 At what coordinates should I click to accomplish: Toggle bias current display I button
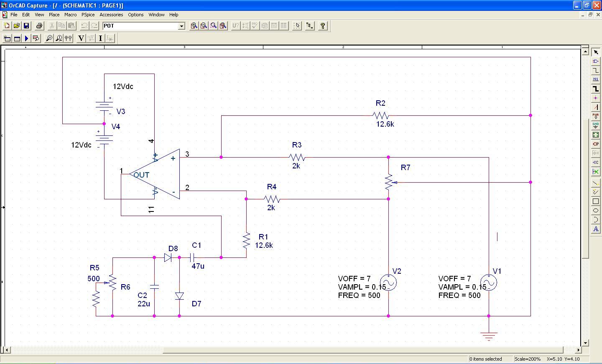pyautogui.click(x=100, y=38)
